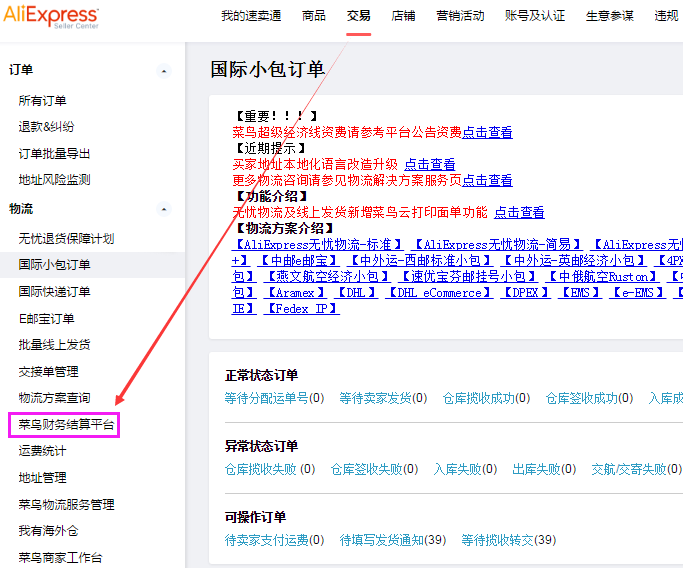The image size is (683, 568).
Task: Click the AliExpress Seller Center logo
Action: [51, 17]
